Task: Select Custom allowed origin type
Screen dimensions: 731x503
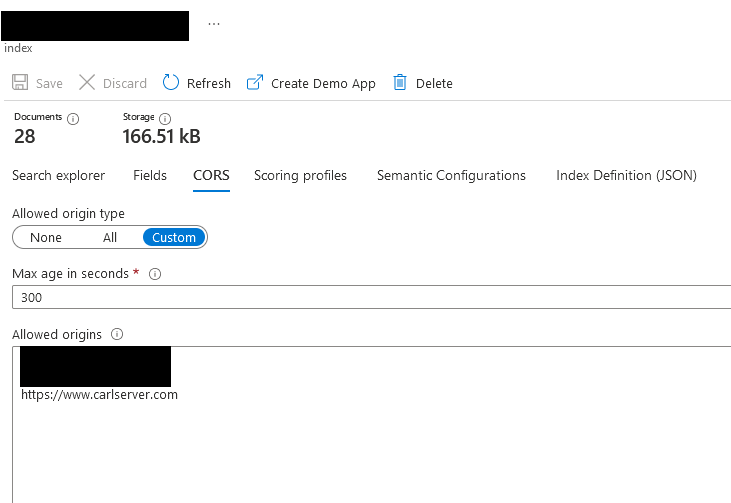Action: pos(174,237)
